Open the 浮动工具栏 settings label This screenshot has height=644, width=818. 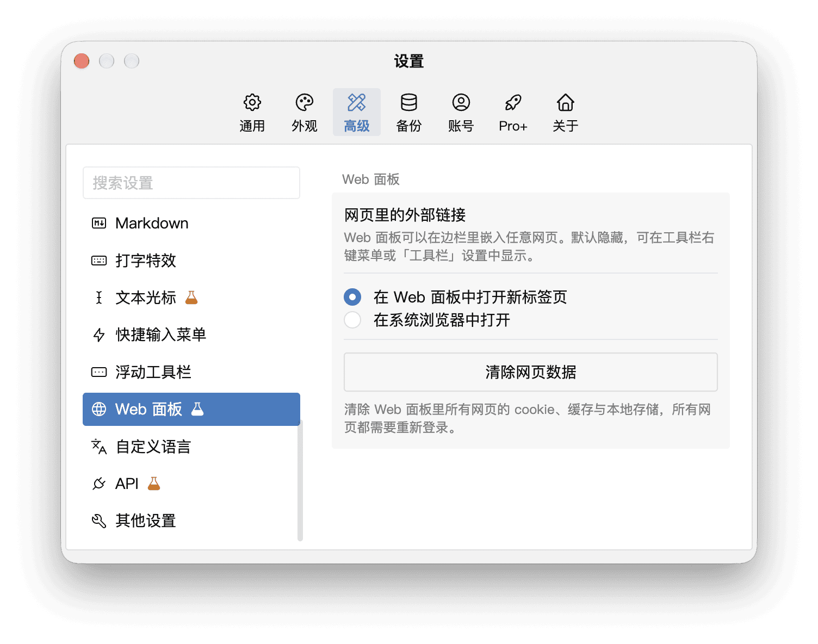tap(153, 372)
